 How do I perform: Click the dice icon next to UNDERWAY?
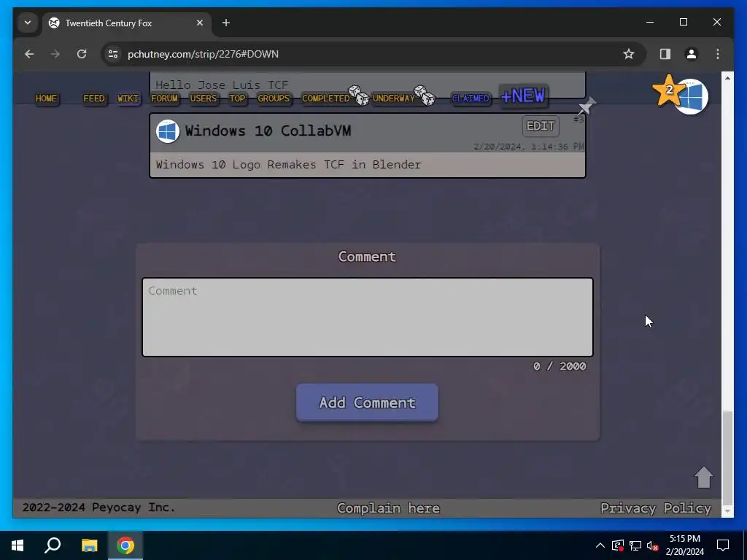point(424,95)
